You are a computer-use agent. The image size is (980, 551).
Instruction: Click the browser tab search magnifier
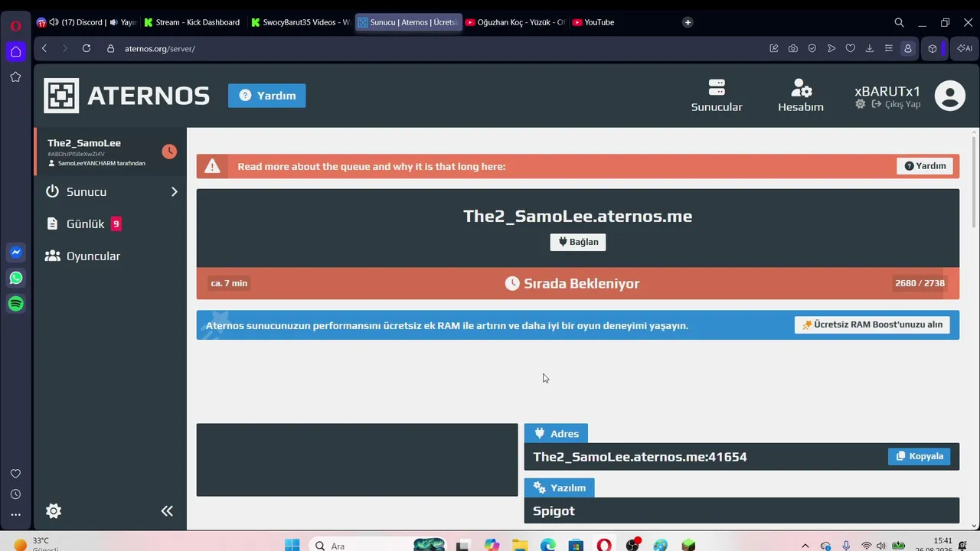899,22
